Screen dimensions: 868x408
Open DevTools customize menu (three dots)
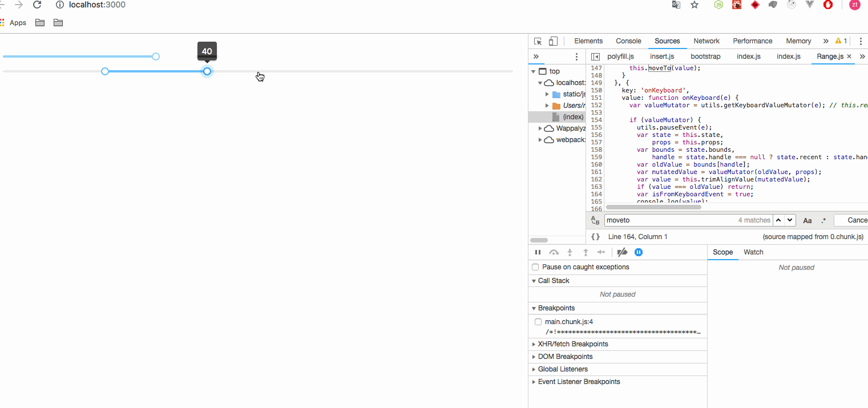pos(861,41)
